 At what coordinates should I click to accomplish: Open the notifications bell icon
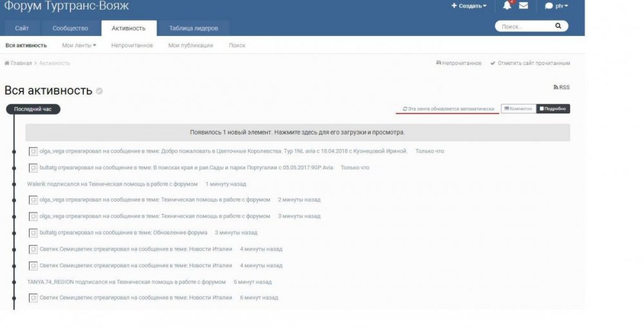coord(507,5)
